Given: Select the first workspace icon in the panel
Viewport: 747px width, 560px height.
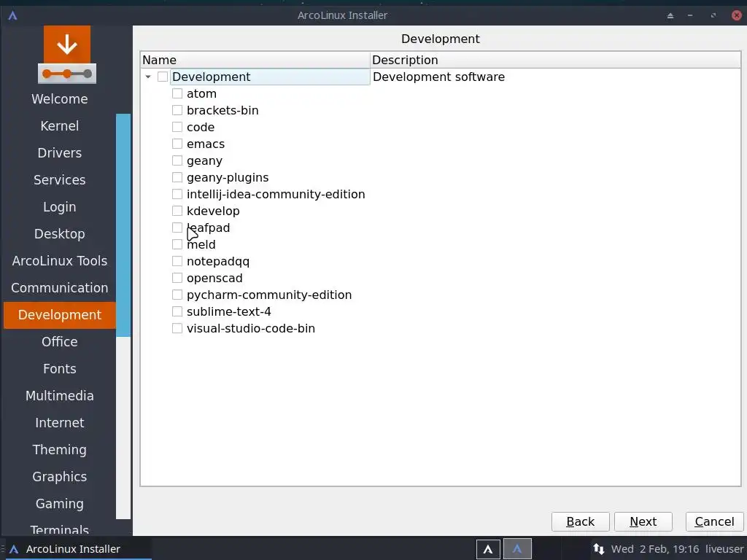Looking at the screenshot, I should [488, 548].
